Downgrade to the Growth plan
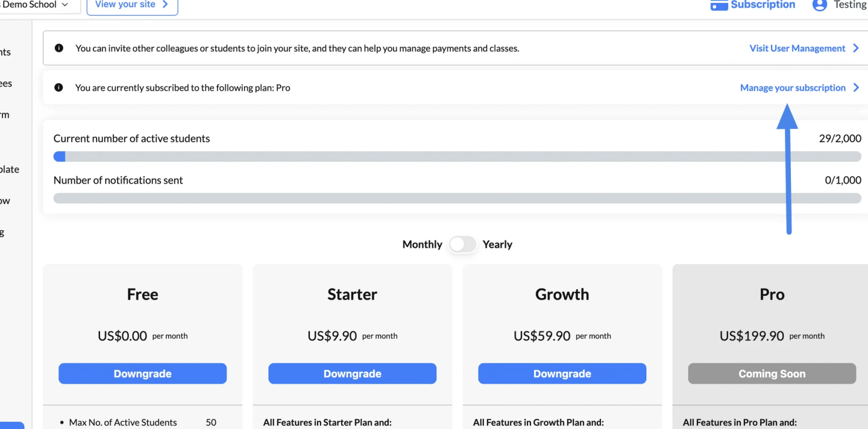 click(562, 374)
